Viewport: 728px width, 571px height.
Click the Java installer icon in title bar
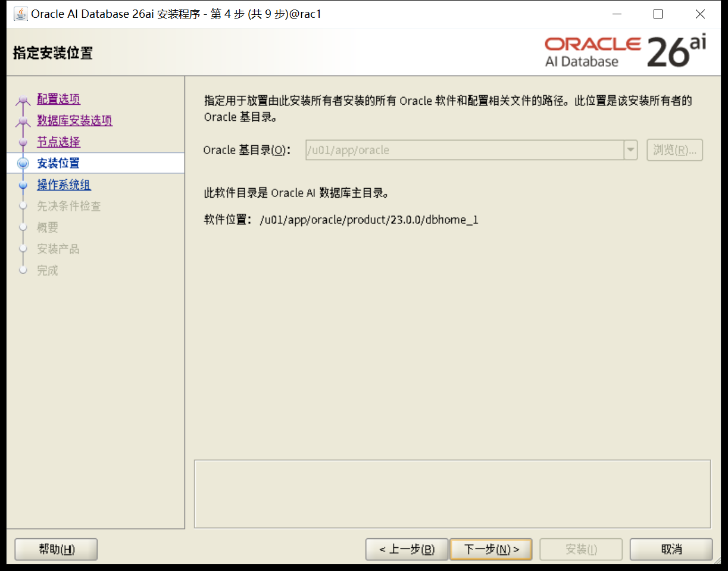(x=20, y=14)
